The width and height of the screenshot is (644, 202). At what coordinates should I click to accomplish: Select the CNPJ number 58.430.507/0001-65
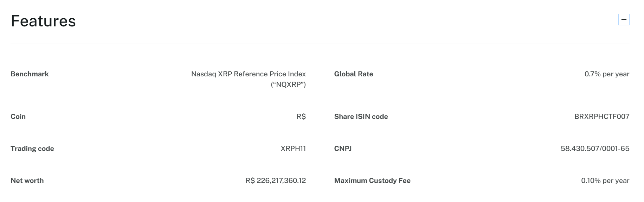pos(595,149)
